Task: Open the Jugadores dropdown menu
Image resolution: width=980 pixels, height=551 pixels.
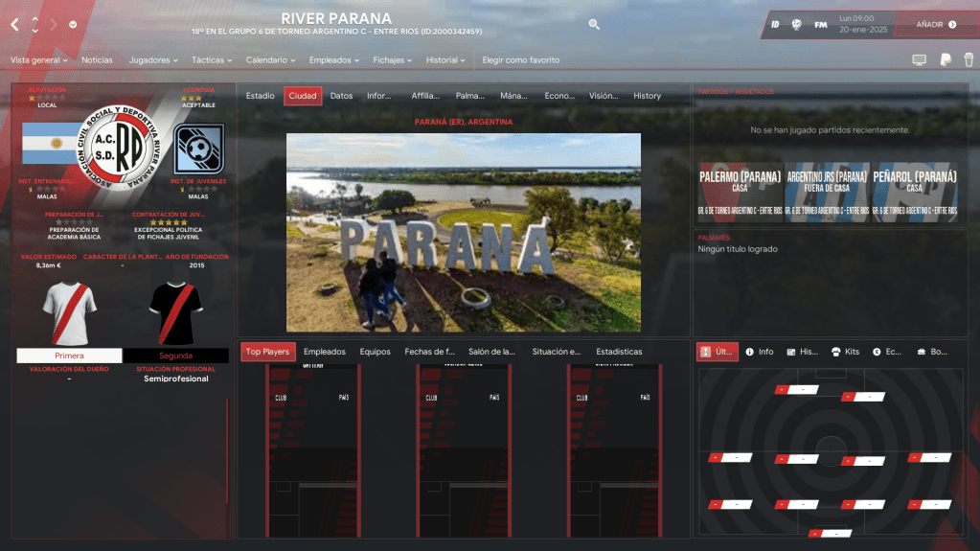Action: pos(153,60)
